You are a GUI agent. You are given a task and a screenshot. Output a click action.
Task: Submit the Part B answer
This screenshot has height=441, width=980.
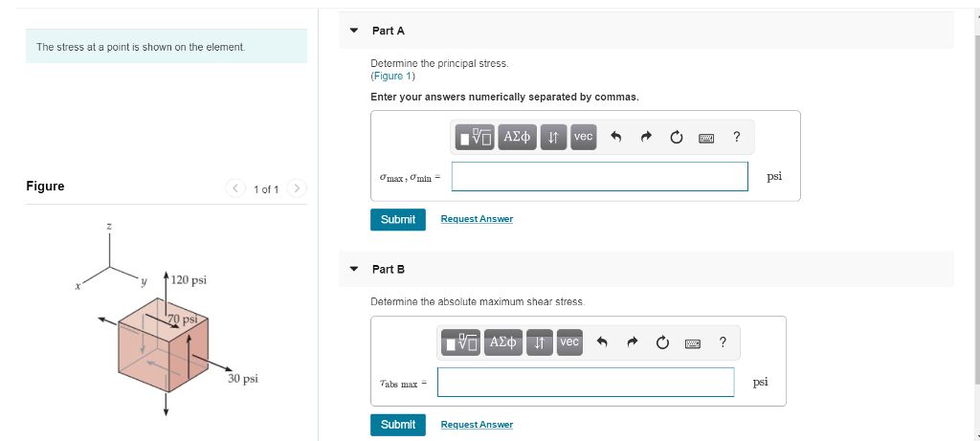point(398,425)
